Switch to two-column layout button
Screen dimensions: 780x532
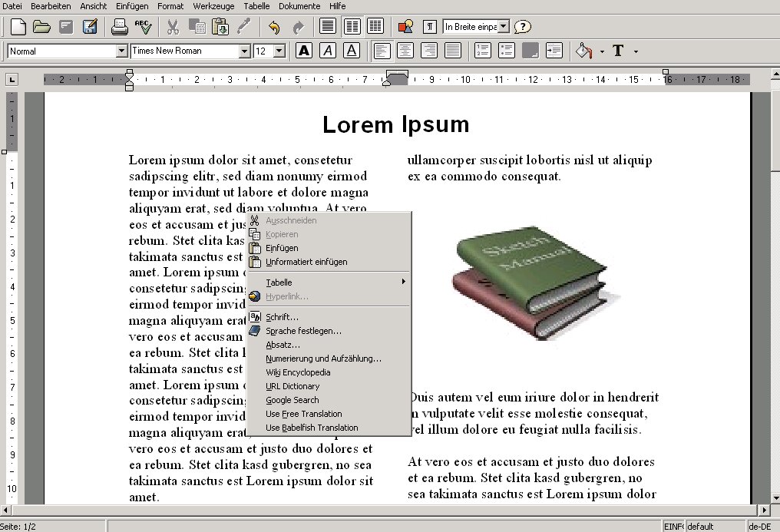(x=352, y=26)
